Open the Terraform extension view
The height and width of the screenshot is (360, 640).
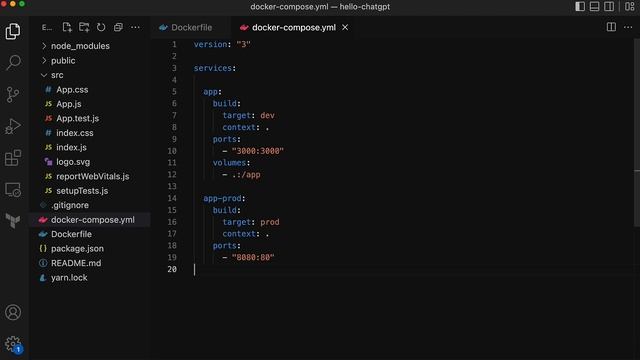coord(13,221)
